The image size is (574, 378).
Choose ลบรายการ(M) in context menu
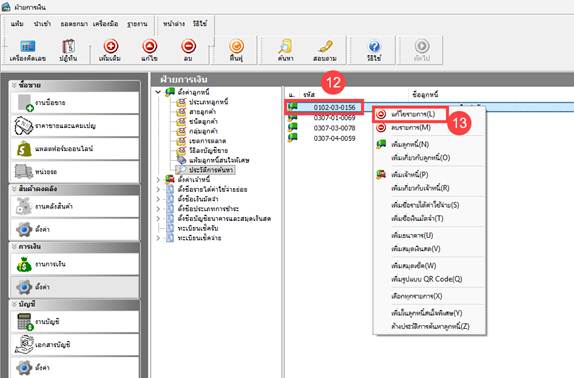click(429, 128)
